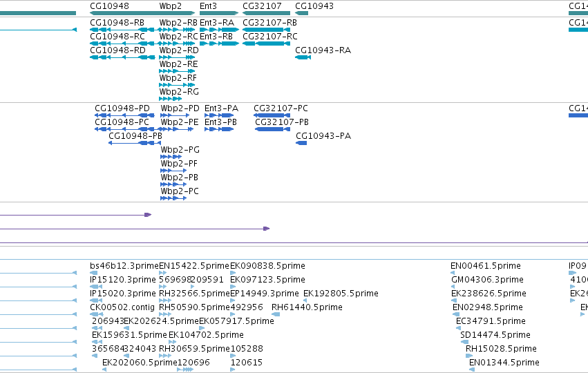Click protein Wbp2-PC
588x373 pixels.
tap(180, 191)
